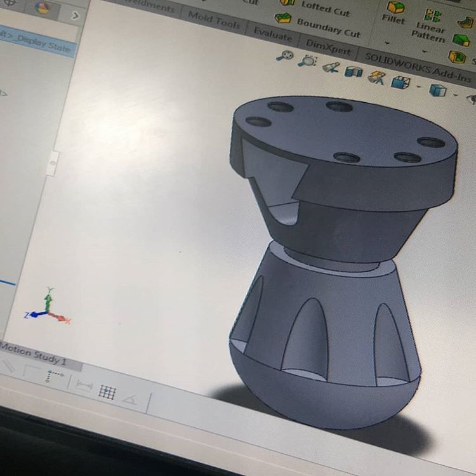476x476 pixels.
Task: Click the blue Z axis of triad
Action: point(34,314)
